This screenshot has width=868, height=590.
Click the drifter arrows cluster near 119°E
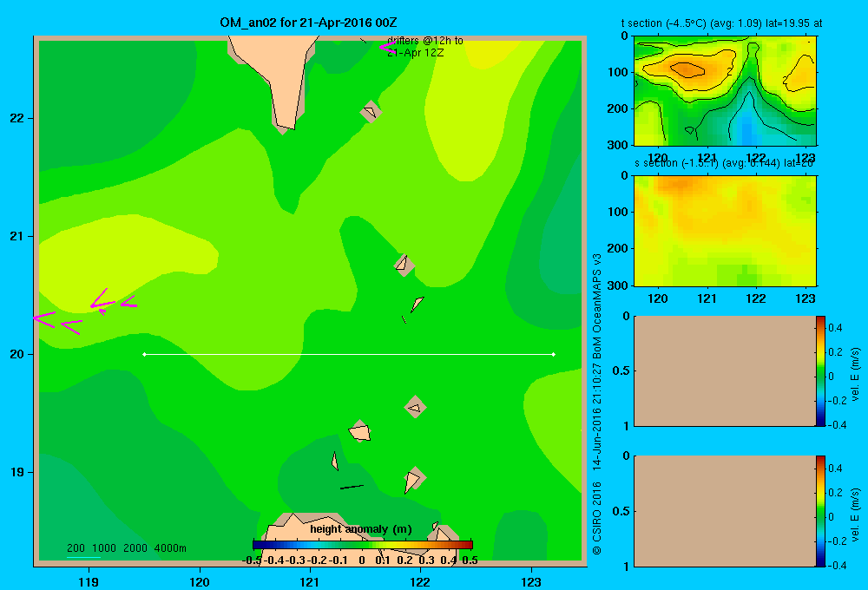point(83,312)
